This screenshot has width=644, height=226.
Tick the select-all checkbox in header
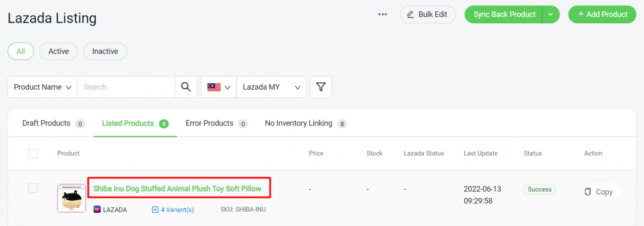33,153
